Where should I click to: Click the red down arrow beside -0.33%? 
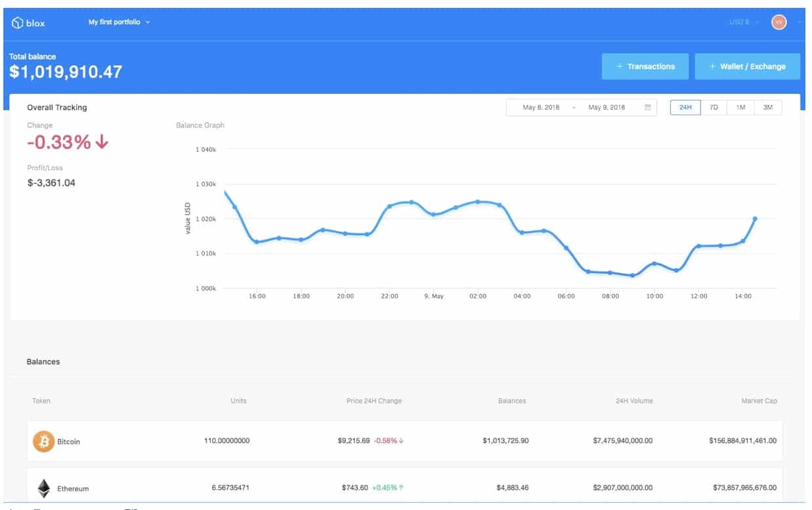(x=102, y=142)
